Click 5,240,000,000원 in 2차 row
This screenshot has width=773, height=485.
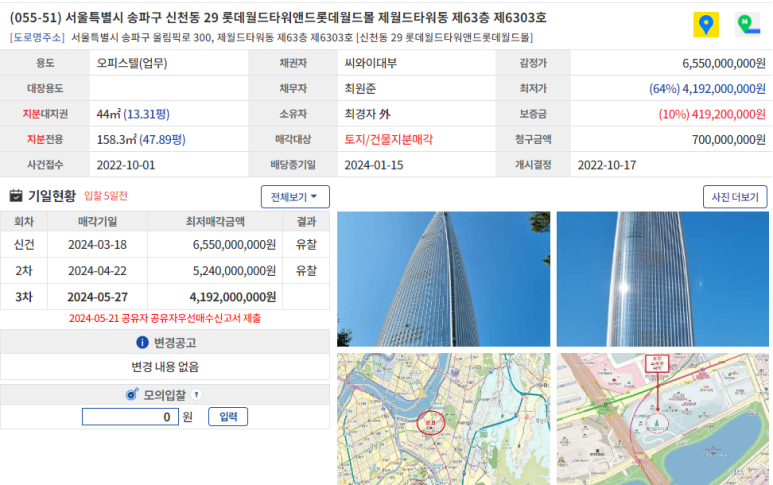pos(234,271)
